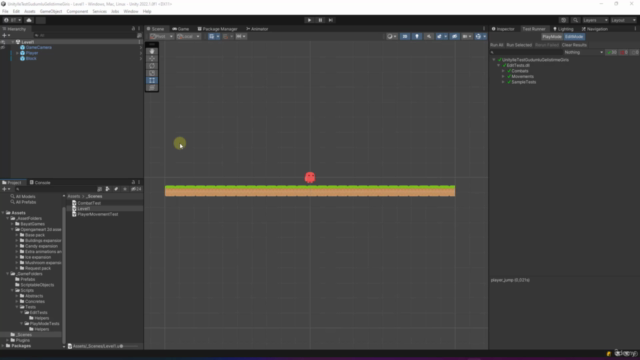Toggle scene lighting bulb
640x360 pixels.
pyautogui.click(x=417, y=36)
